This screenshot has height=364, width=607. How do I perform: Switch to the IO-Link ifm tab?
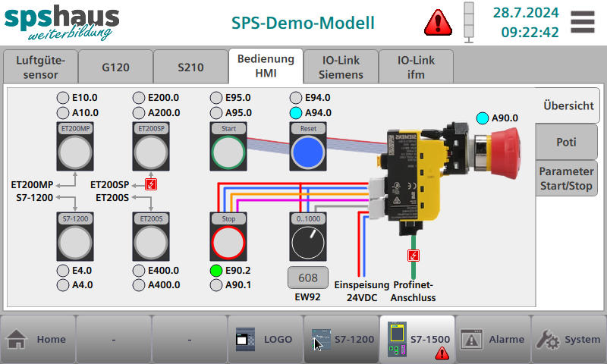(416, 67)
